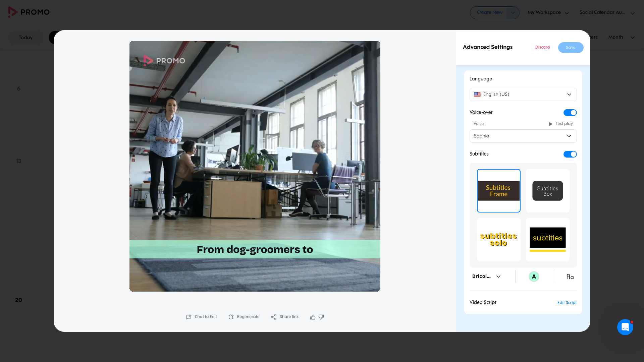
Task: Open the Sophia voice dropdown
Action: coord(523,136)
